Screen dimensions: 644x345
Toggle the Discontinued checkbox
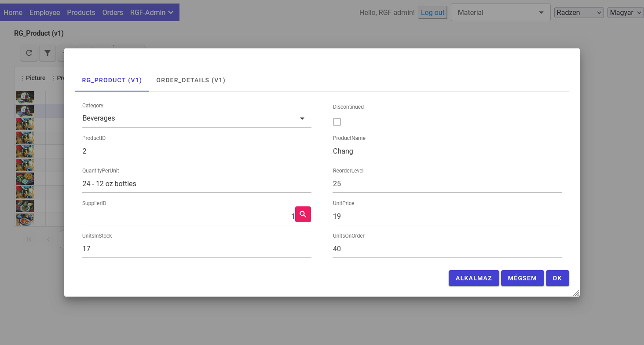[x=337, y=122]
